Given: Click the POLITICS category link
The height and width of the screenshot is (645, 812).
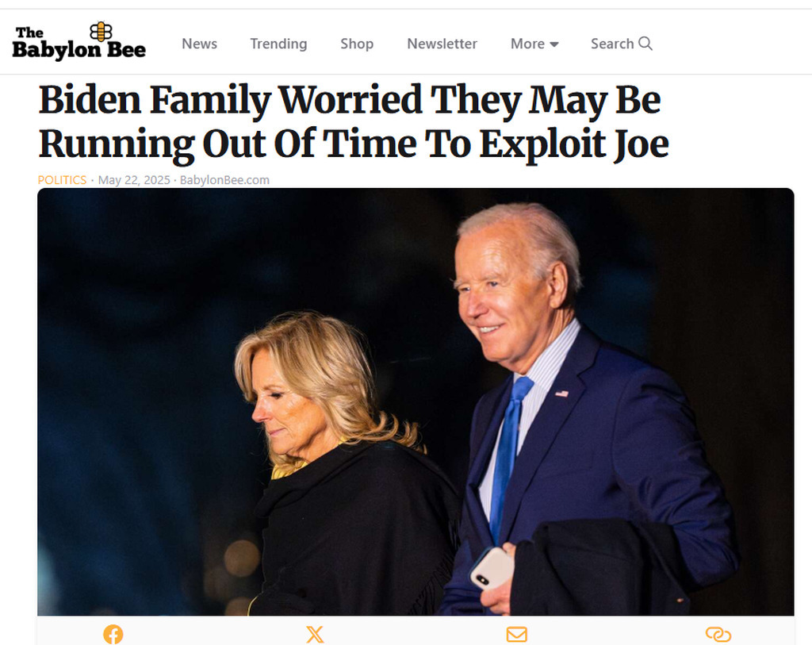Looking at the screenshot, I should [x=62, y=180].
